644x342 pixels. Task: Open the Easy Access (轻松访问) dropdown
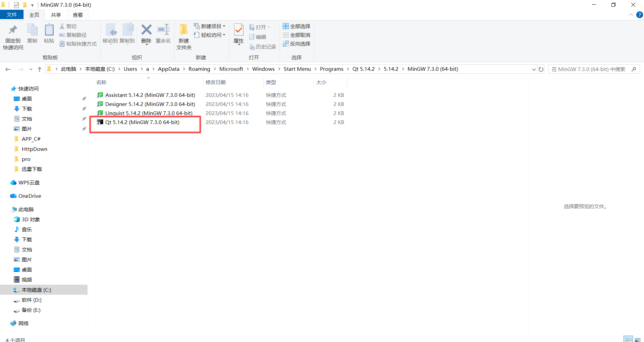(x=210, y=35)
